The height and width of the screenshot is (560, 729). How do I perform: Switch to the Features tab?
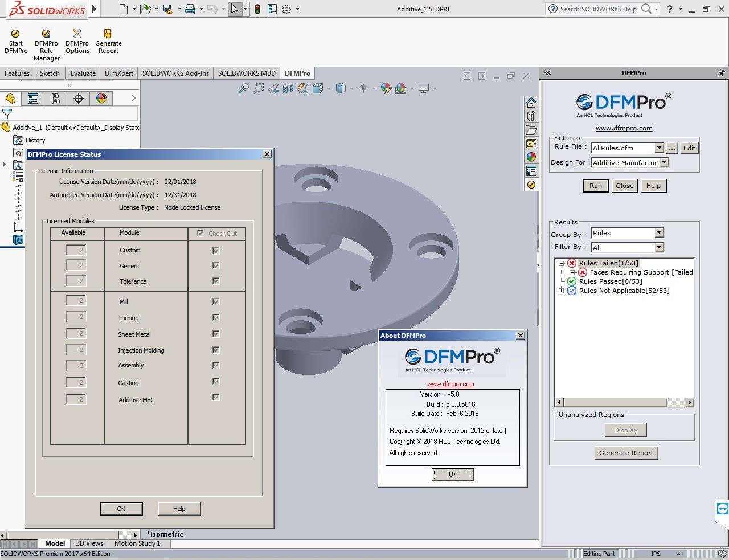tap(17, 73)
